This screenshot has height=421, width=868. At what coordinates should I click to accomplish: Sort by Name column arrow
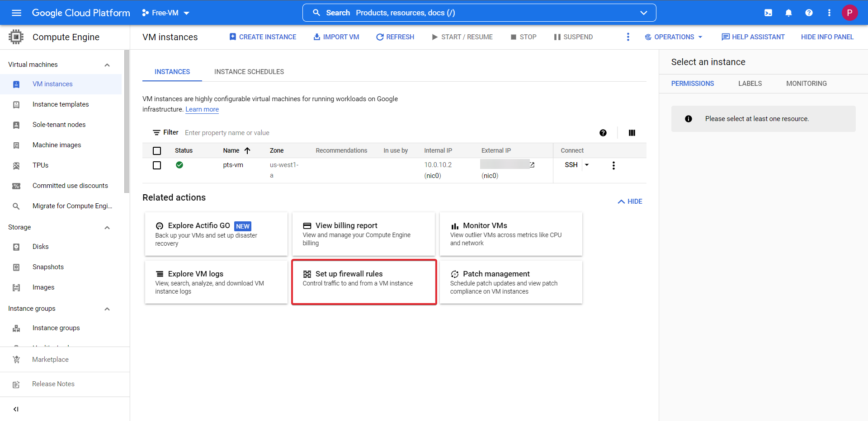[x=247, y=150]
